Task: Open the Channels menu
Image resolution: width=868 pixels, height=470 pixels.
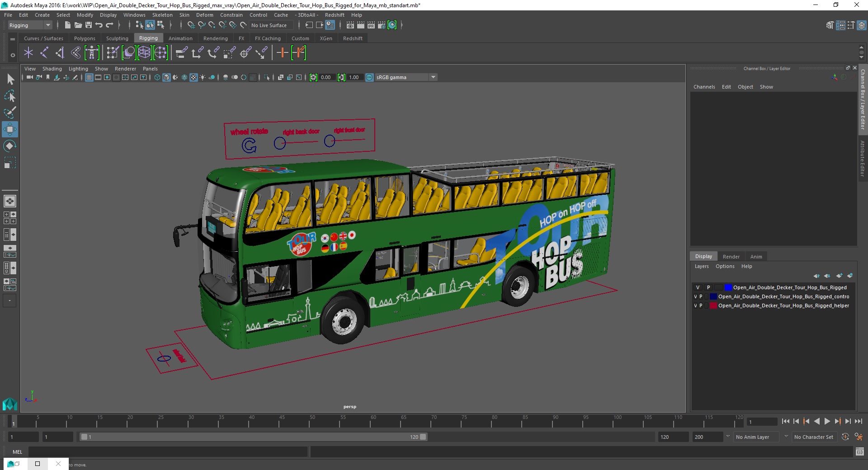Action: pyautogui.click(x=704, y=87)
